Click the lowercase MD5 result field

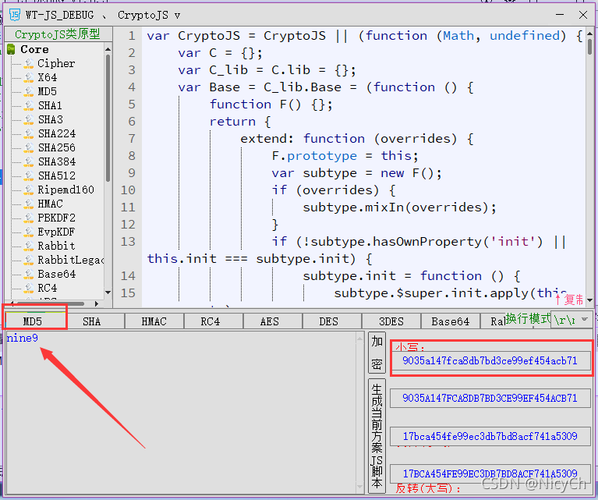490,360
